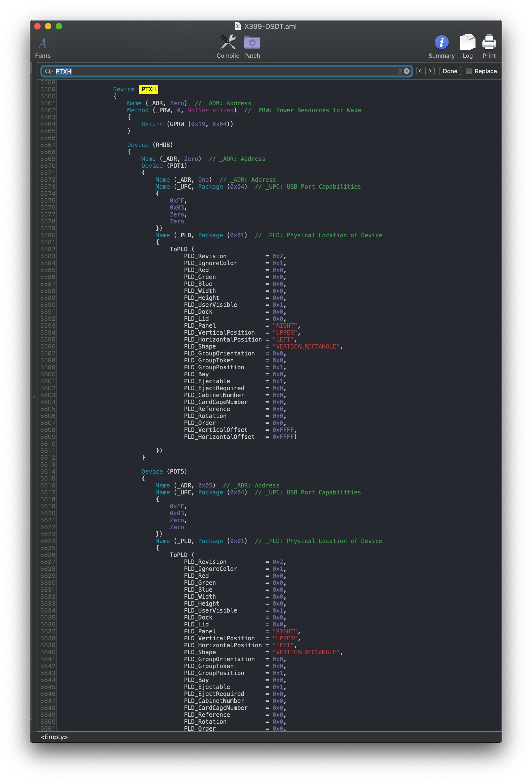Open the search options magnifier dropdown

point(49,71)
